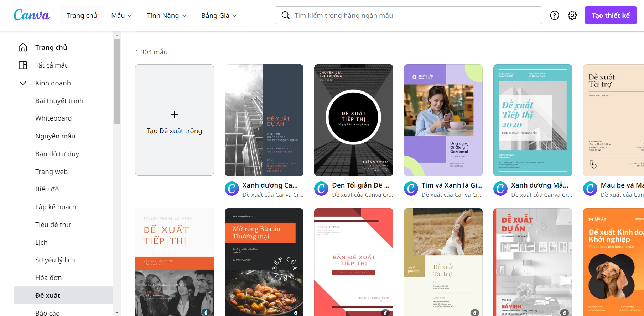Click the home icon beside Trang chủ
This screenshot has width=644, height=316.
[x=23, y=47]
